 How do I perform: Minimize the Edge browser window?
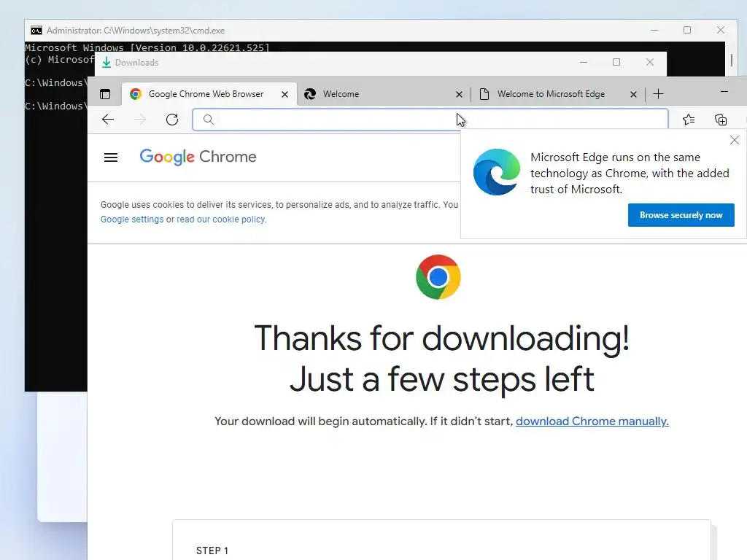(724, 91)
